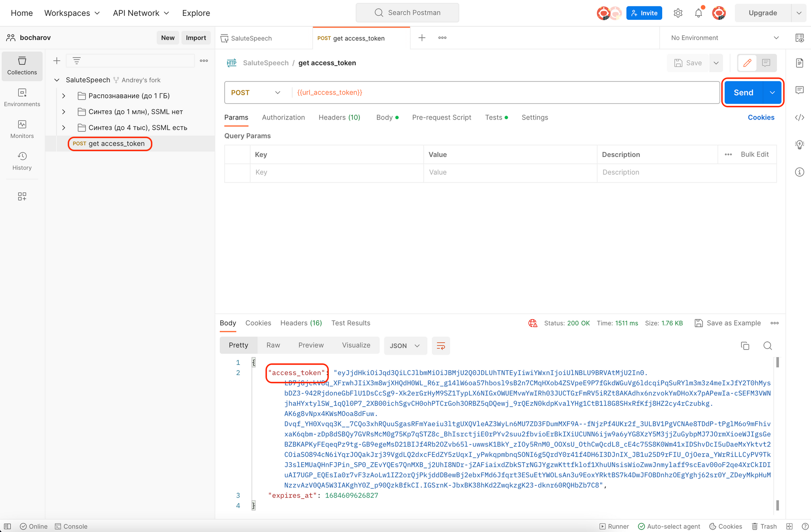Open settings gear icon in header

[x=678, y=13]
